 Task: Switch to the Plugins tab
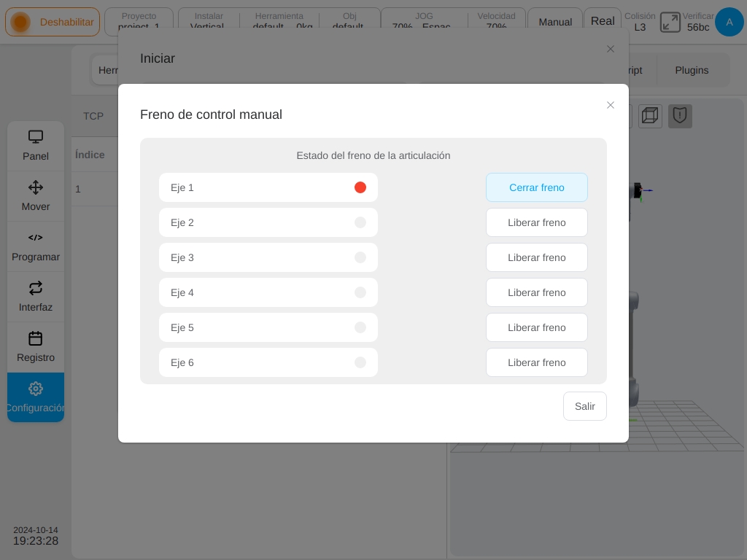pyautogui.click(x=692, y=70)
